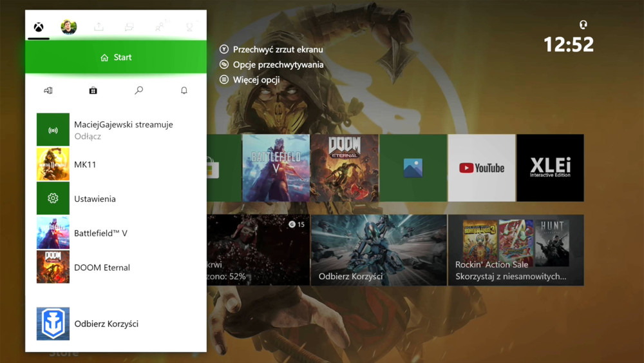Click the streaming broadcast icon
The width and height of the screenshot is (644, 363).
pos(53,130)
